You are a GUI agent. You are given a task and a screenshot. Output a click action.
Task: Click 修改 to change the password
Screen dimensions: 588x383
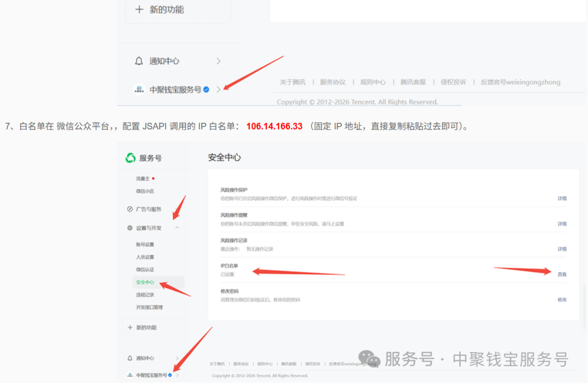561,300
